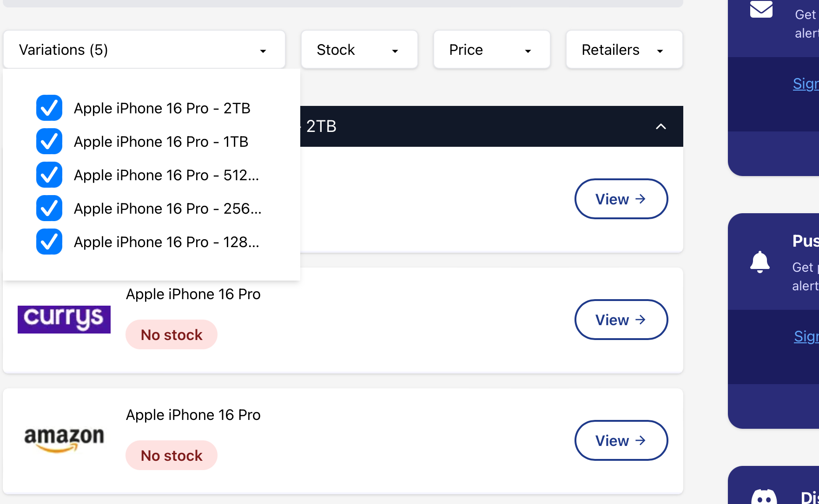Click the envelope email alert icon
The width and height of the screenshot is (819, 504).
[761, 9]
